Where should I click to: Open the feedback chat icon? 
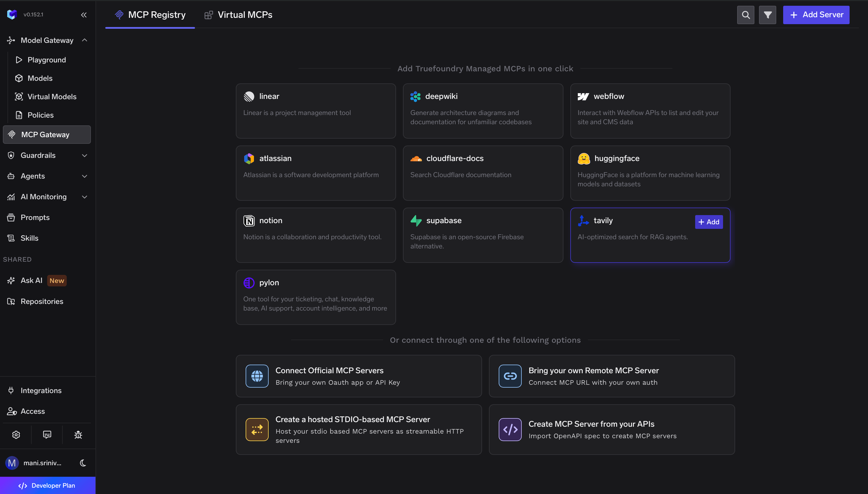47,435
